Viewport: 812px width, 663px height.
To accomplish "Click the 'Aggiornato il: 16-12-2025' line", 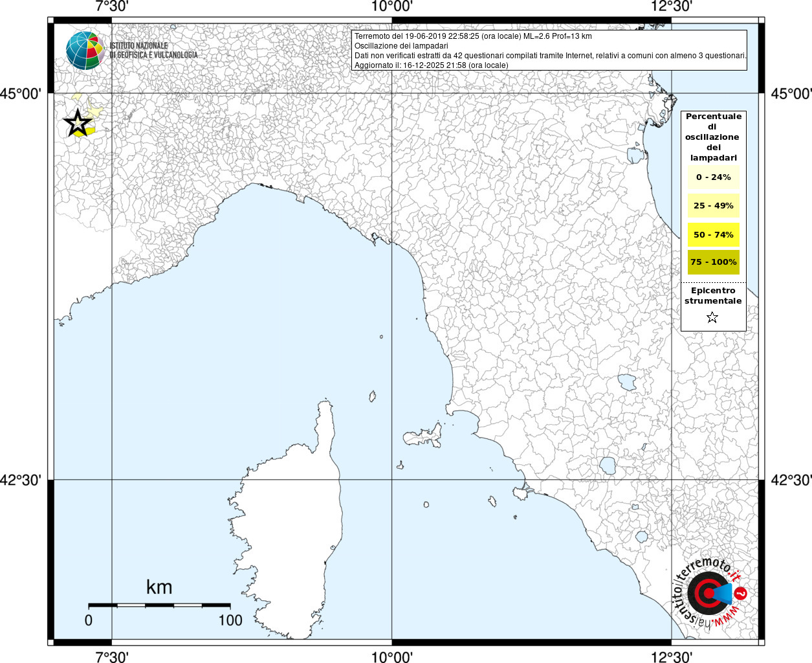I will coord(432,65).
